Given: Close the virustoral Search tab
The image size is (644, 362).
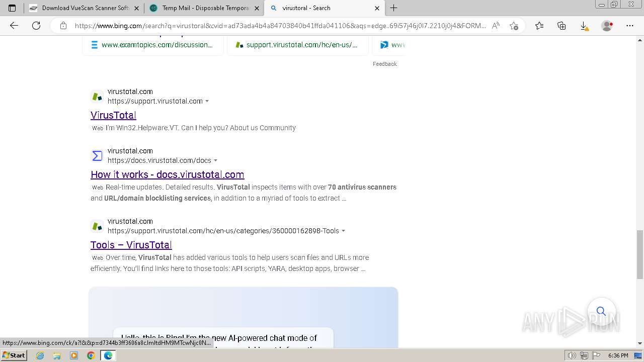Looking at the screenshot, I should click(x=377, y=8).
